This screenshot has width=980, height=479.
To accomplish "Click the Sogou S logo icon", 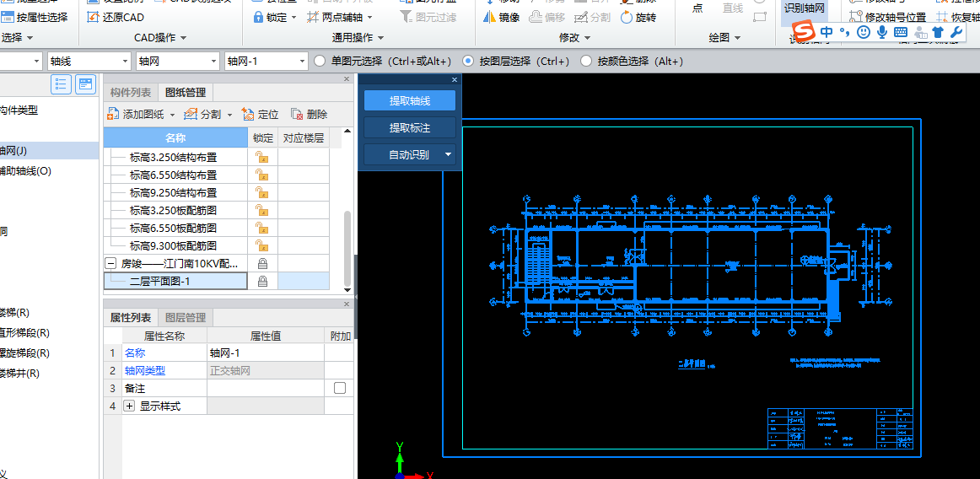I will (805, 31).
